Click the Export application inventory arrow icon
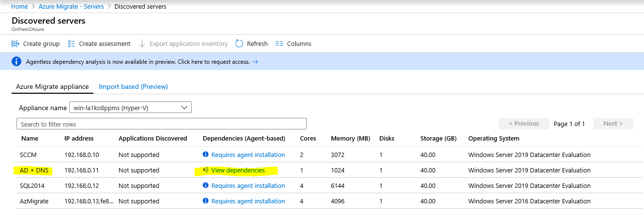The height and width of the screenshot is (213, 644). point(142,43)
